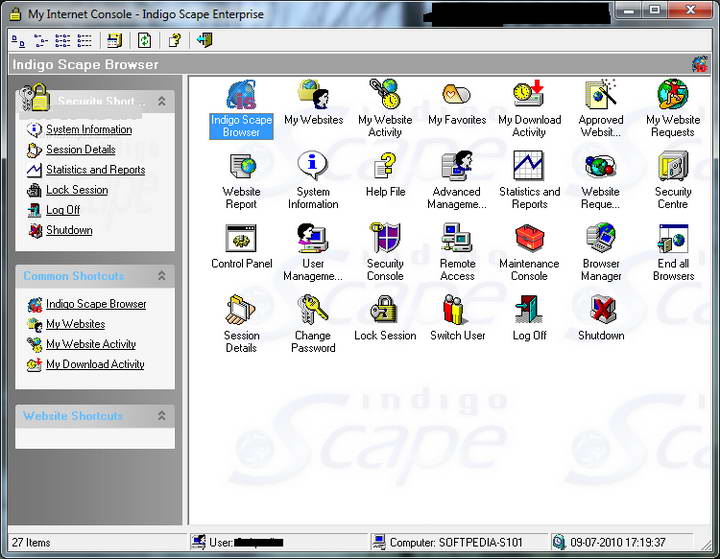This screenshot has width=720, height=559.
Task: Click the System Information sidebar link
Action: [x=89, y=130]
